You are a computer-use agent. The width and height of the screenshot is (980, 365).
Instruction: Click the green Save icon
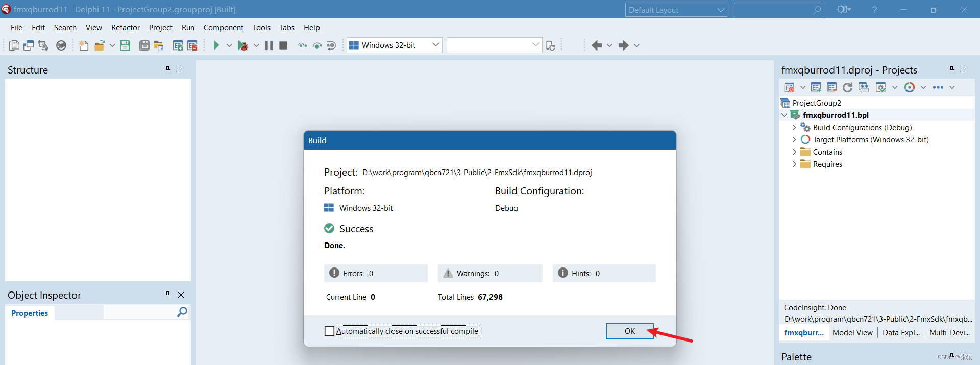point(125,45)
